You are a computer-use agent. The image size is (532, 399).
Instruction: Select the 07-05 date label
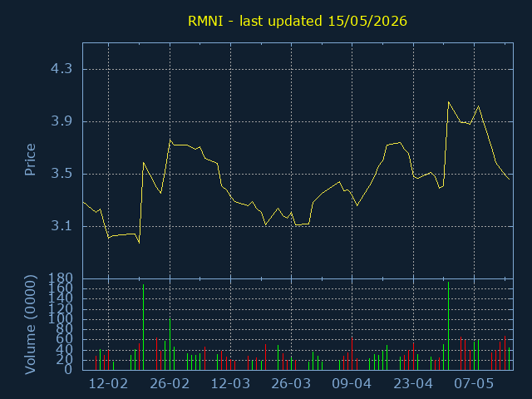[x=474, y=384]
